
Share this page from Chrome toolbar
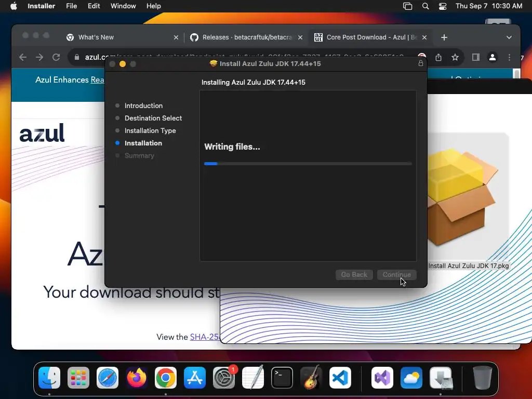pos(438,57)
